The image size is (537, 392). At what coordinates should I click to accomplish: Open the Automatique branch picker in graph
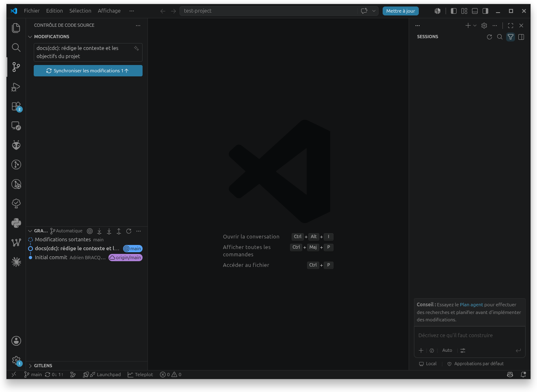point(66,231)
